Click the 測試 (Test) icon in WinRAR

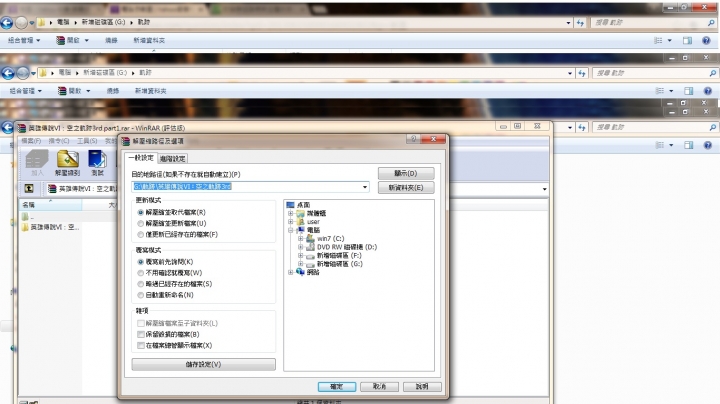tap(97, 163)
